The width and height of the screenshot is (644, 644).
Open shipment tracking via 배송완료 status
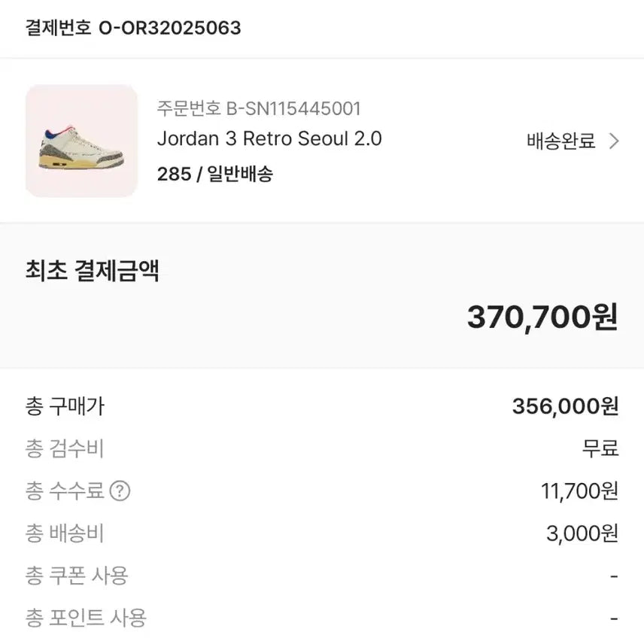[560, 141]
